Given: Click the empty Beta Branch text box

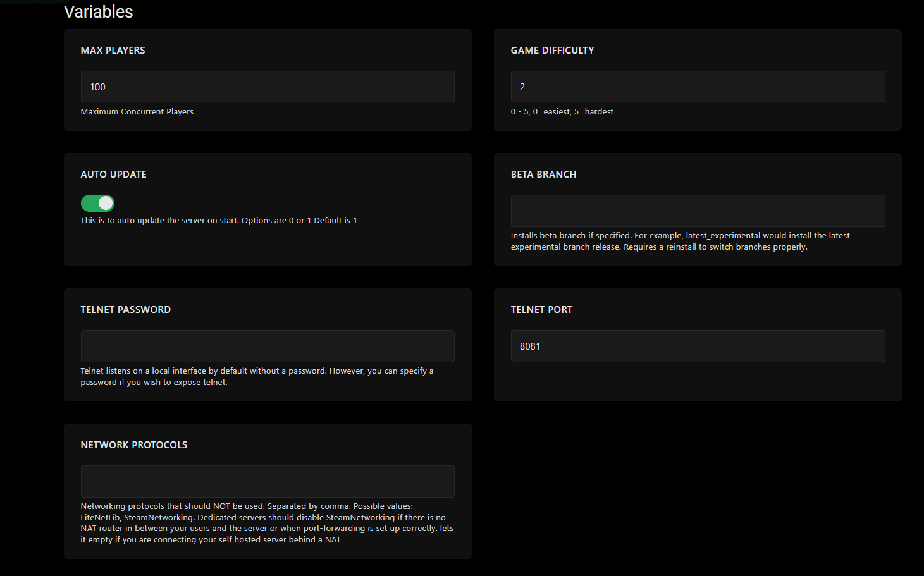Looking at the screenshot, I should (698, 211).
